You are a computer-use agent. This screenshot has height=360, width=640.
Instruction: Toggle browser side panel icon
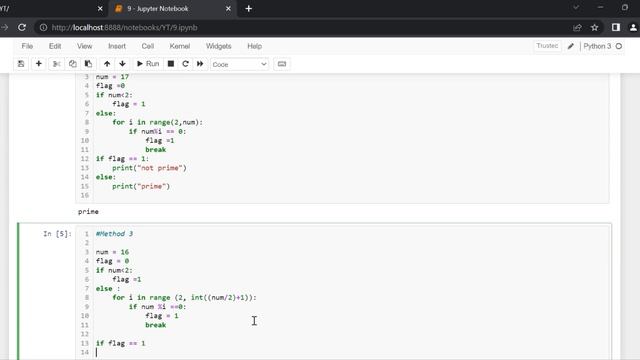point(616,27)
